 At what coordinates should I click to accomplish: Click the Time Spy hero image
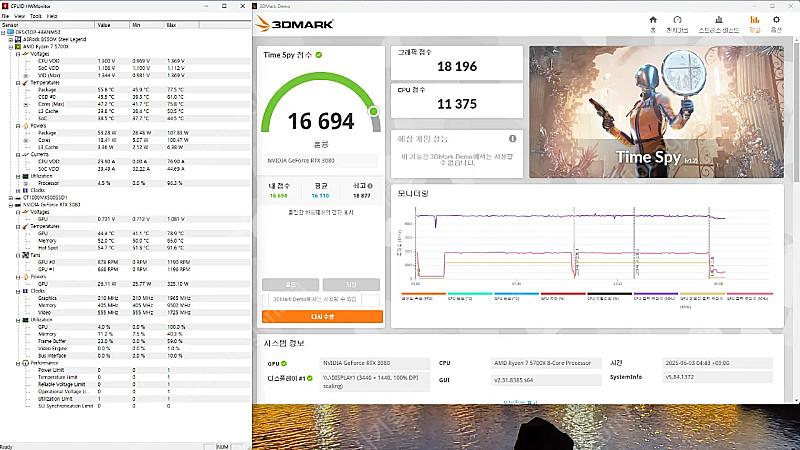(x=656, y=112)
